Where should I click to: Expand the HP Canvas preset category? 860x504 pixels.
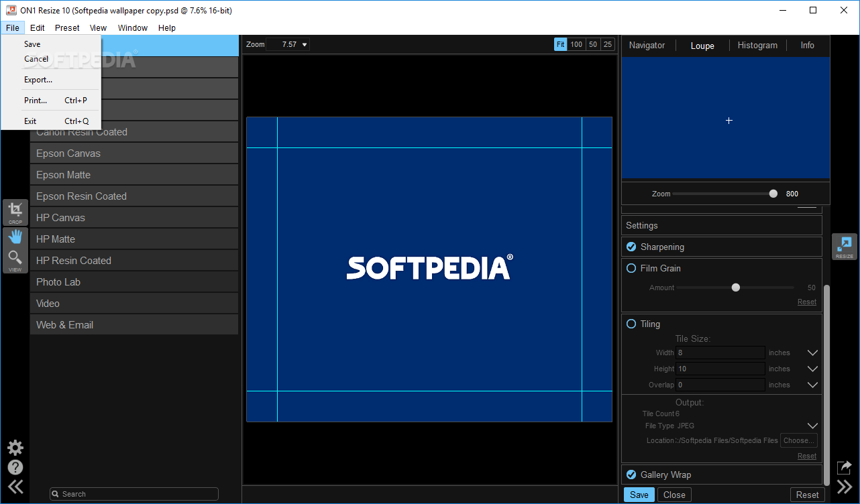click(134, 218)
